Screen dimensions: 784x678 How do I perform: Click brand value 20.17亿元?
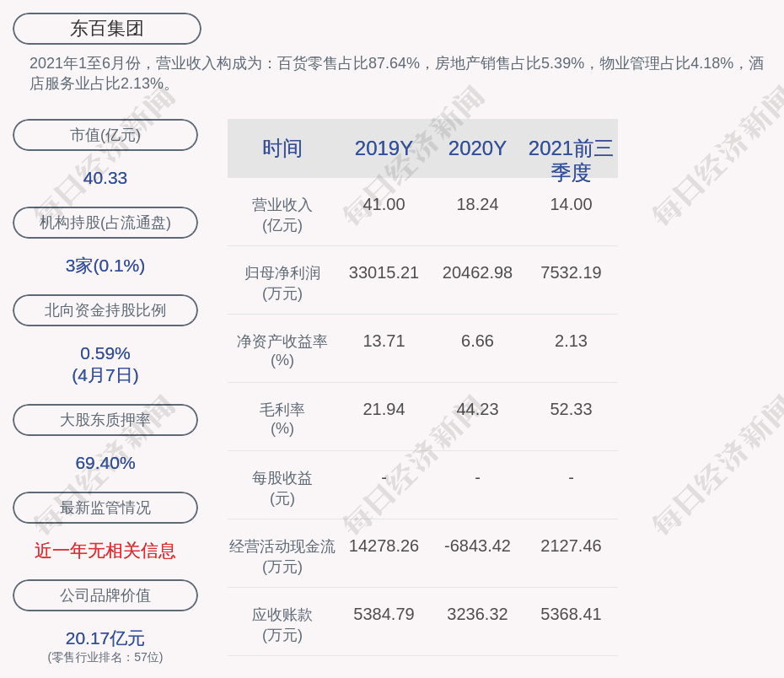[x=105, y=638]
